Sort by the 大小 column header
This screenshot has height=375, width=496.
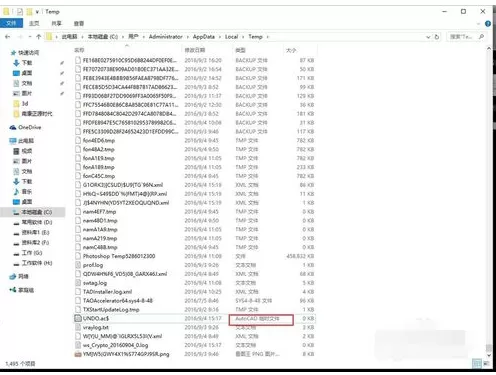coord(291,50)
